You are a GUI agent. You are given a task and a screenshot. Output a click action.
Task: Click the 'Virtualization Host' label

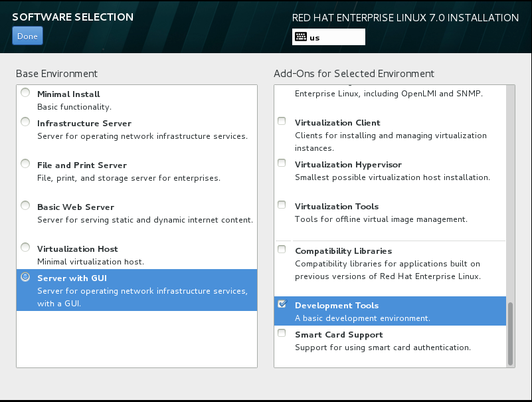(78, 249)
